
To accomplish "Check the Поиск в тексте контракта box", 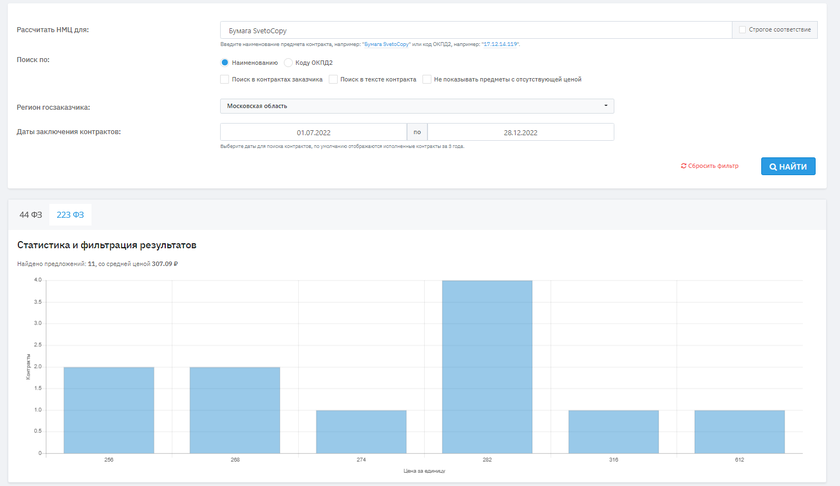I will click(x=333, y=79).
